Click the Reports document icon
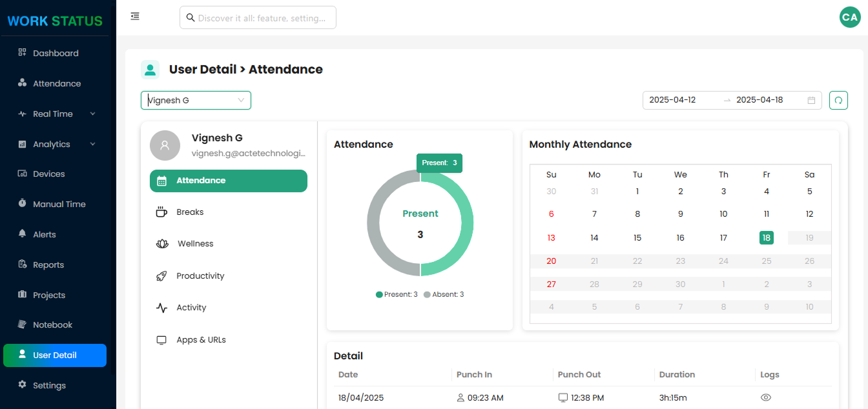This screenshot has height=409, width=868. point(22,264)
